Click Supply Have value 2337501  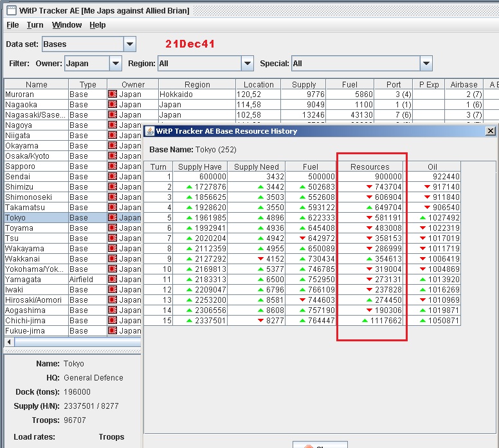click(x=210, y=320)
